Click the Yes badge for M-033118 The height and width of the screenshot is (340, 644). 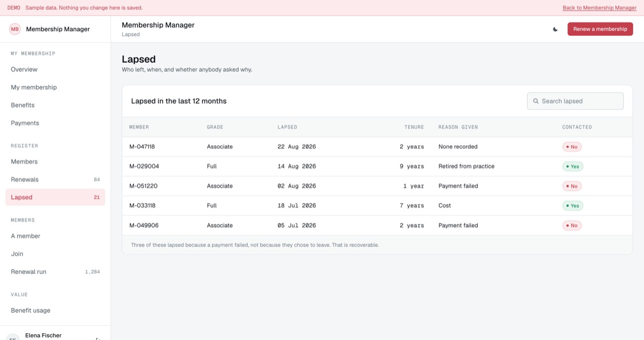(573, 205)
